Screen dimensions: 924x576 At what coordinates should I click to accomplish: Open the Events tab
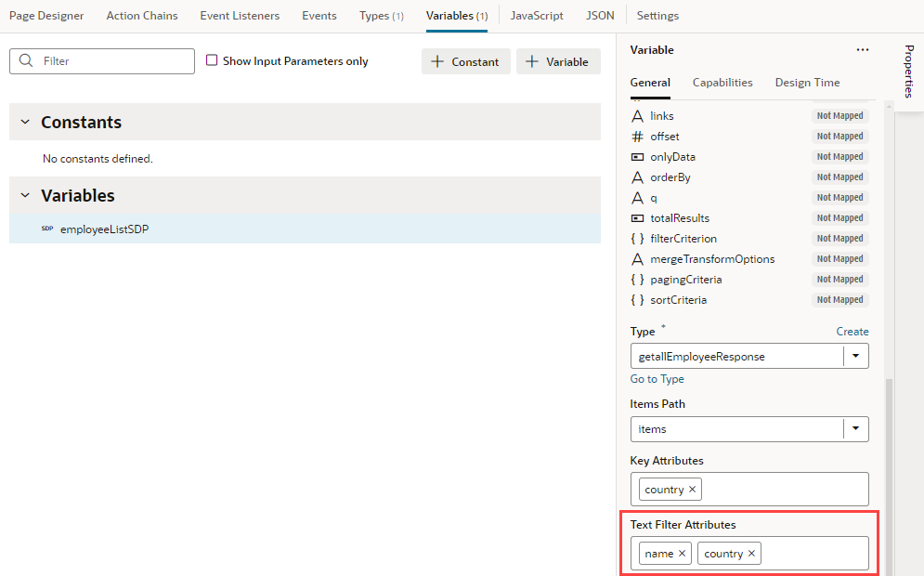pyautogui.click(x=319, y=16)
